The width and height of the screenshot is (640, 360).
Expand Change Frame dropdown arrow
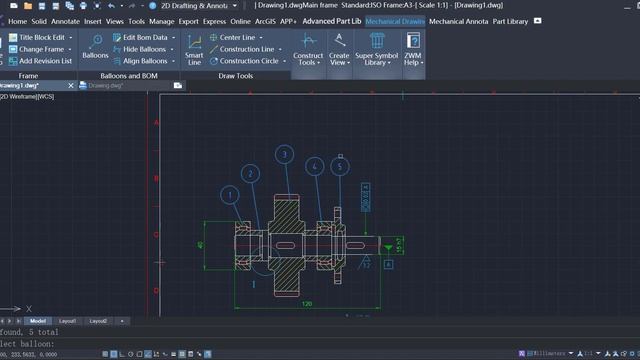pyautogui.click(x=70, y=49)
